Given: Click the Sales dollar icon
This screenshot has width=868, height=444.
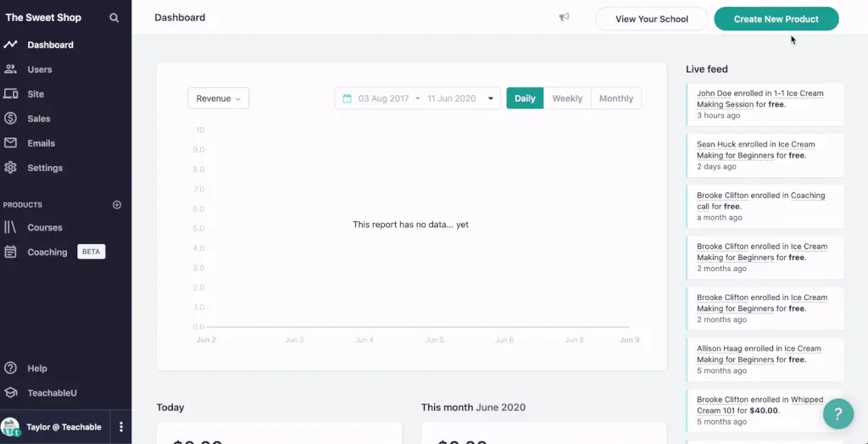Looking at the screenshot, I should pyautogui.click(x=10, y=119).
